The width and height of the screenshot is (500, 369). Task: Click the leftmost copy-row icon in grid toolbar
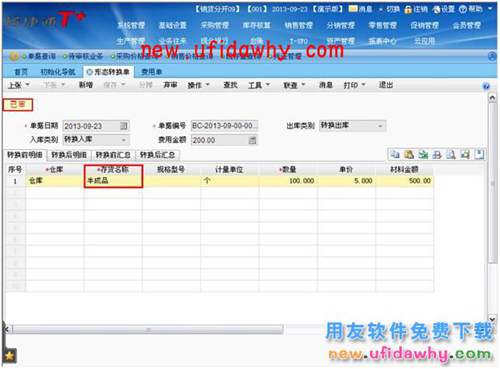pyautogui.click(x=395, y=155)
